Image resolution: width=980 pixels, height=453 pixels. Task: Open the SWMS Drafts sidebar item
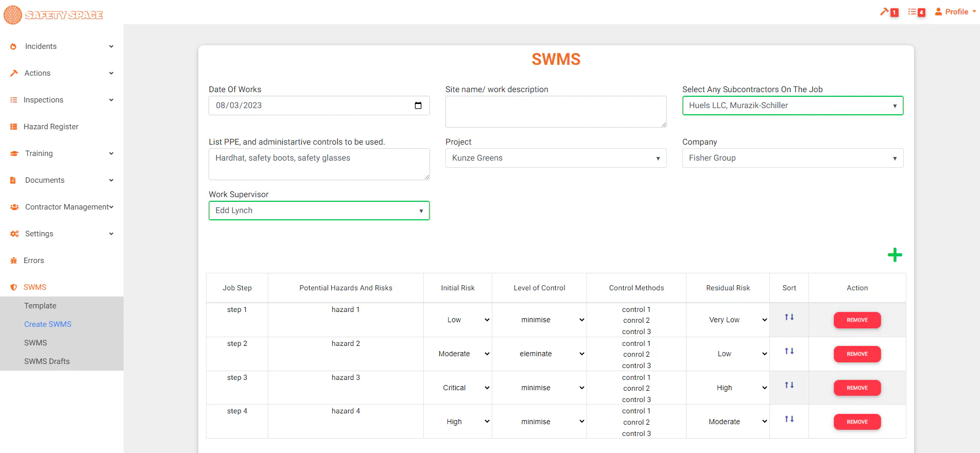click(x=47, y=361)
